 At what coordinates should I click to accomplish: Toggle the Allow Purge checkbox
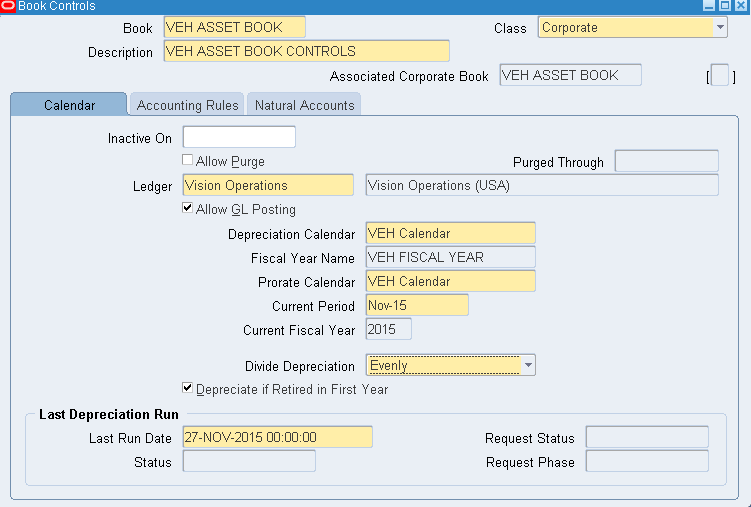[x=188, y=160]
